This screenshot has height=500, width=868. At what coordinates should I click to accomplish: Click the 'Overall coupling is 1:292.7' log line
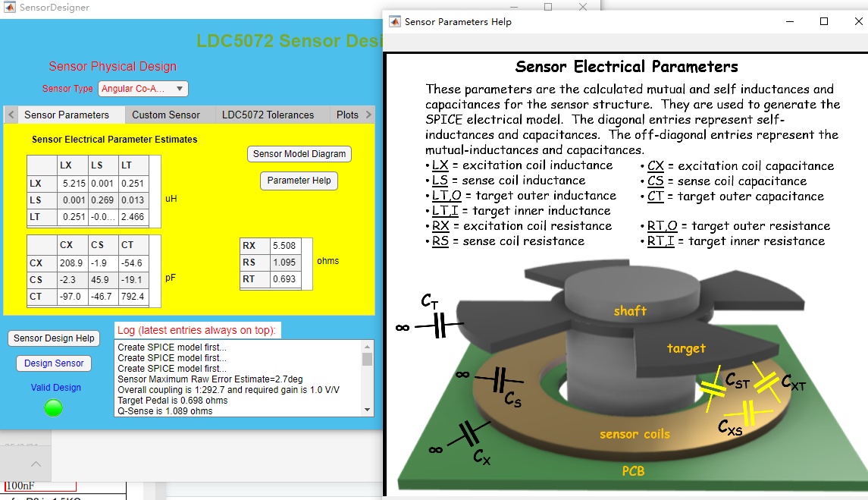point(229,390)
